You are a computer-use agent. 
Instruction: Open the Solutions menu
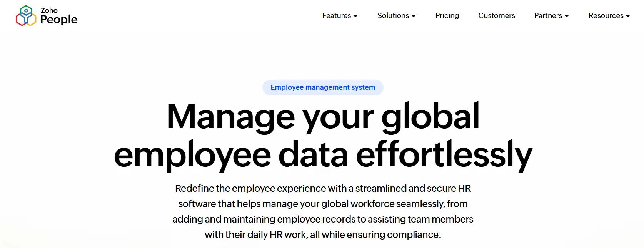[x=393, y=16]
